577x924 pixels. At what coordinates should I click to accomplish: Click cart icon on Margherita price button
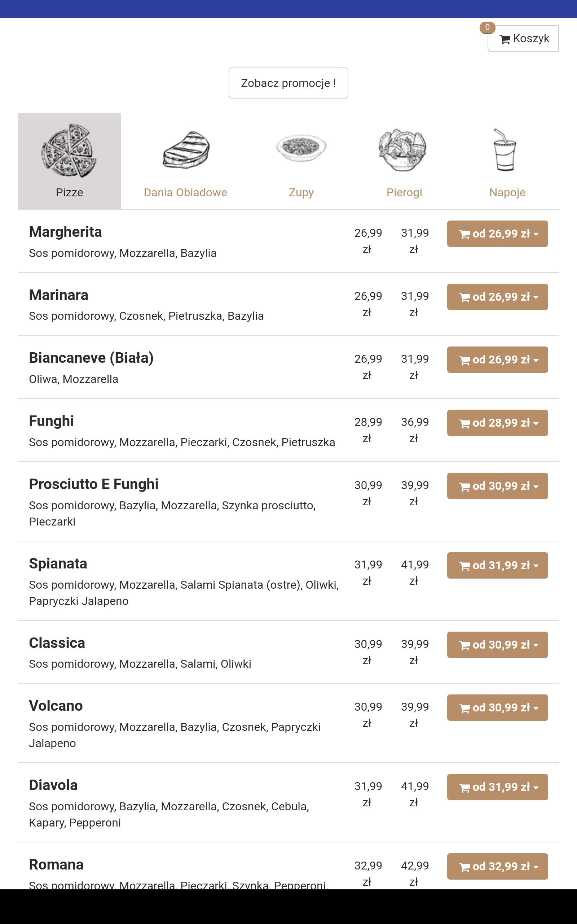tap(464, 234)
